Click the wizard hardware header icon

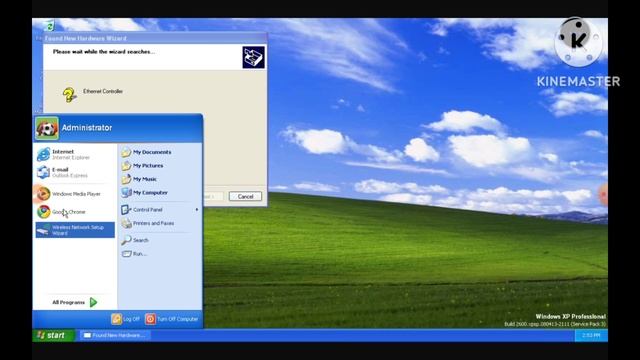tap(253, 57)
